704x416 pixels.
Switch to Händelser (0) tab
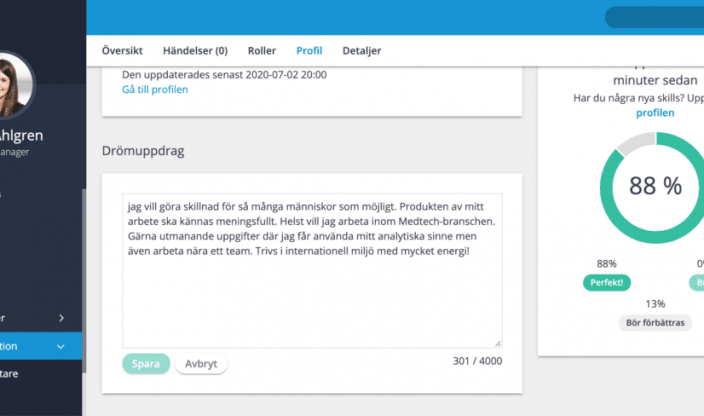tap(194, 50)
